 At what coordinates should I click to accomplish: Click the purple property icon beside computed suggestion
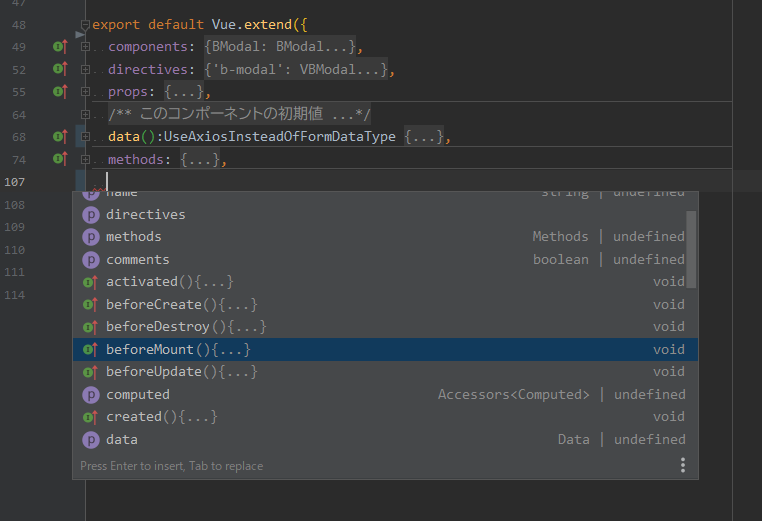pyautogui.click(x=90, y=394)
